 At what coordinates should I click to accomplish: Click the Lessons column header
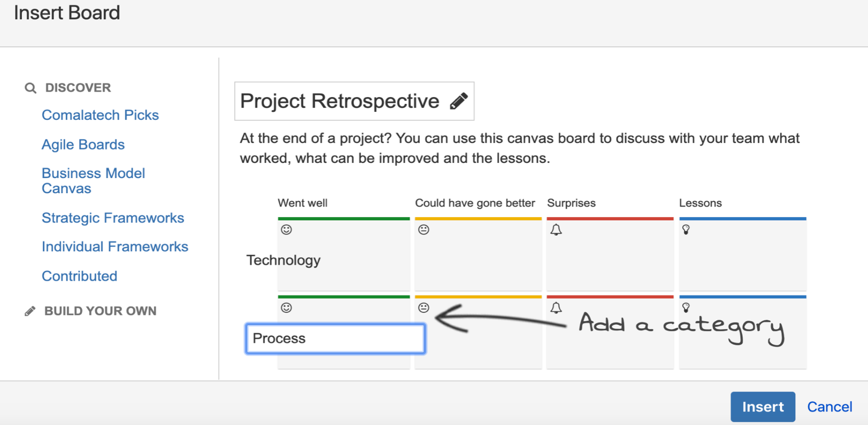point(700,203)
